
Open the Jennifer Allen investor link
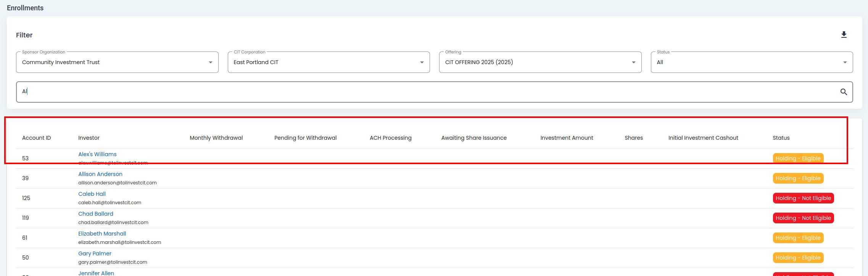96,273
